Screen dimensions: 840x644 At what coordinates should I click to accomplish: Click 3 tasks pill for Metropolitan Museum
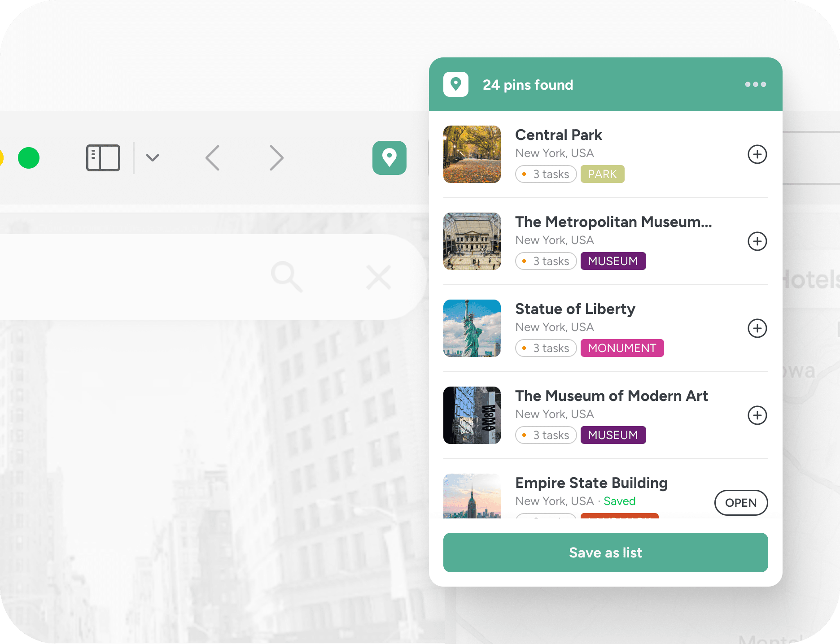[x=546, y=261]
